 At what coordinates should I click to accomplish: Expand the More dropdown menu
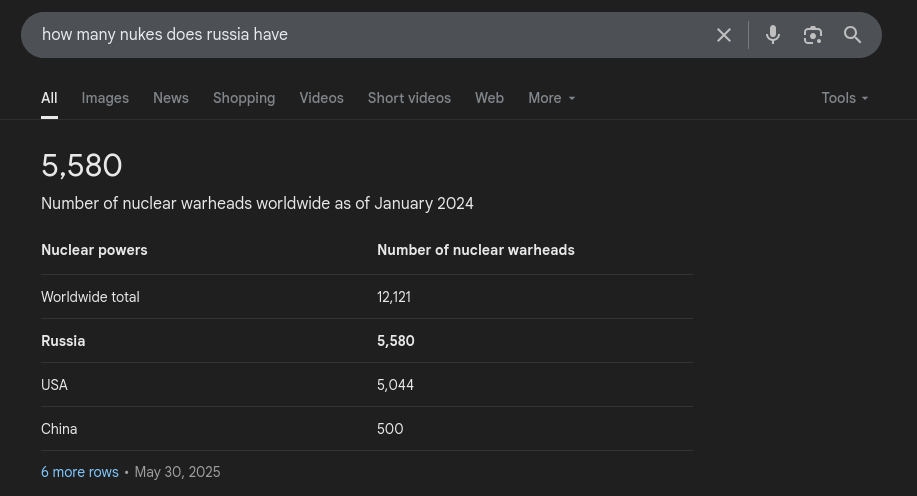551,98
